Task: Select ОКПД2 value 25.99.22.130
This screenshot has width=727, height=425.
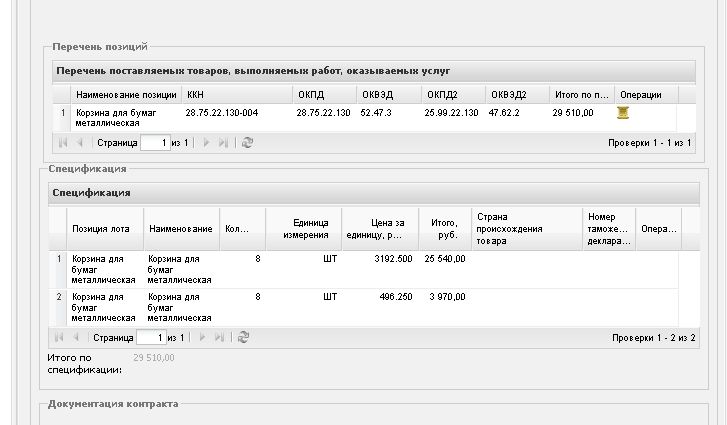Action: click(x=451, y=113)
